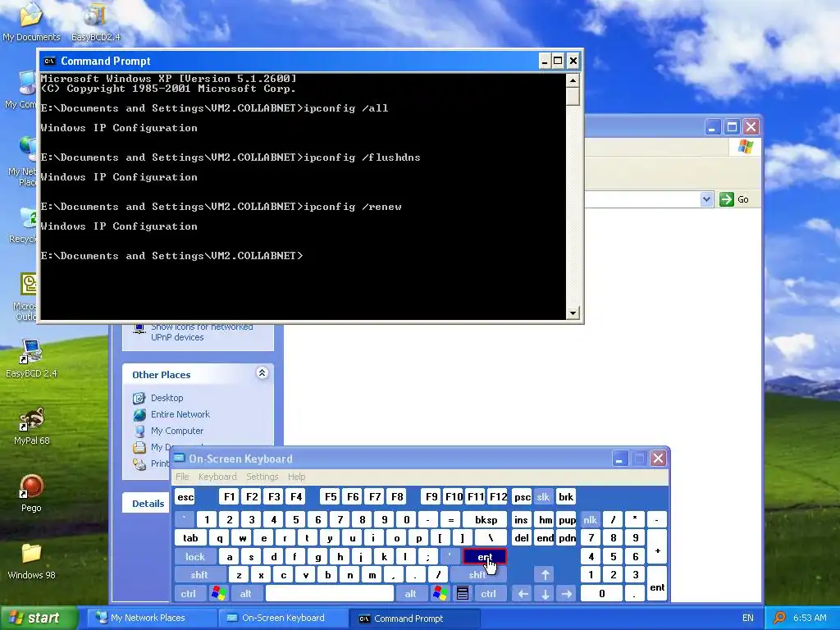This screenshot has width=840, height=630.
Task: Click the brk key
Action: coord(566,496)
